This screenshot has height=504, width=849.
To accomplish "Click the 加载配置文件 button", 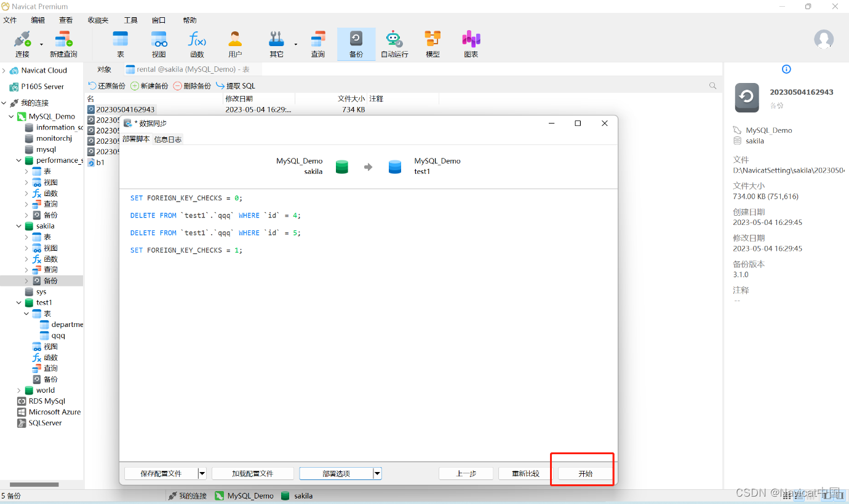I will (x=253, y=474).
